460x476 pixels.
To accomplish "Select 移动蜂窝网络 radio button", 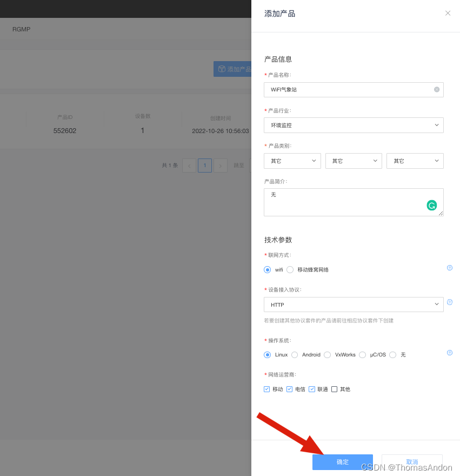I will 290,269.
